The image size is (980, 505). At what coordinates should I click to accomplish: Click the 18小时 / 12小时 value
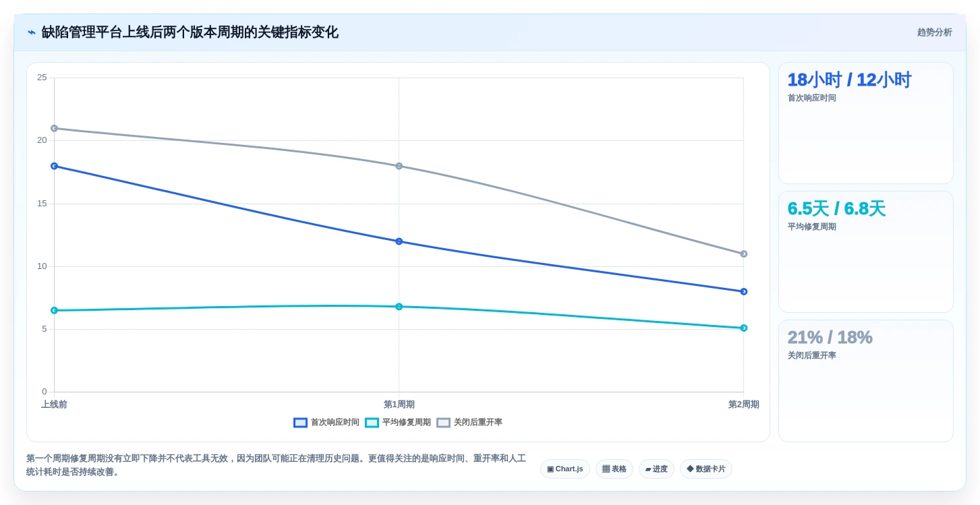pyautogui.click(x=849, y=80)
